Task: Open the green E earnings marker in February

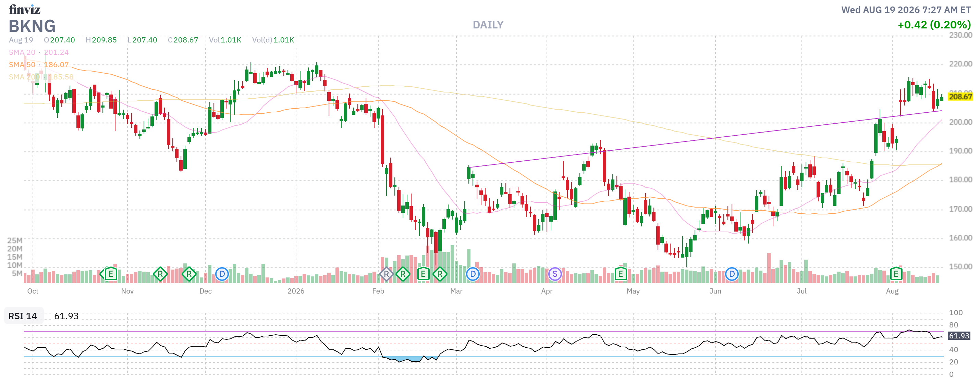Action: (x=423, y=274)
